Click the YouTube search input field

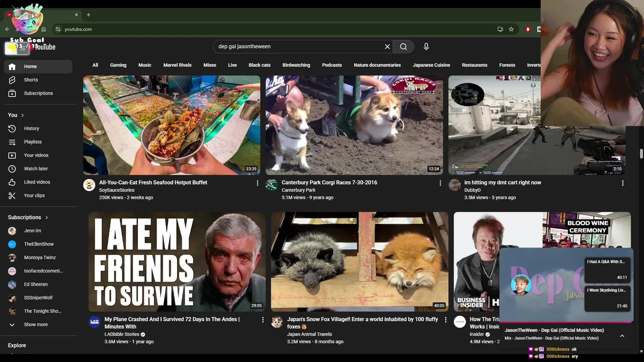tap(299, 46)
